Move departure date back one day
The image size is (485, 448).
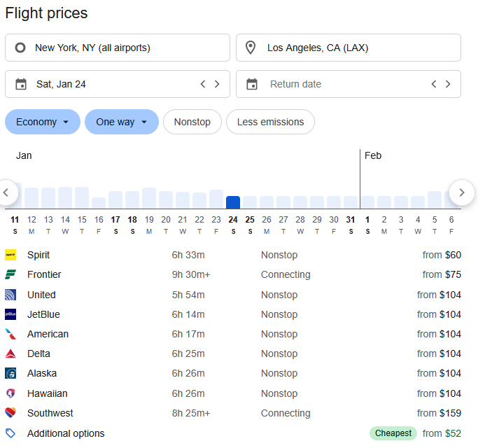(x=203, y=84)
